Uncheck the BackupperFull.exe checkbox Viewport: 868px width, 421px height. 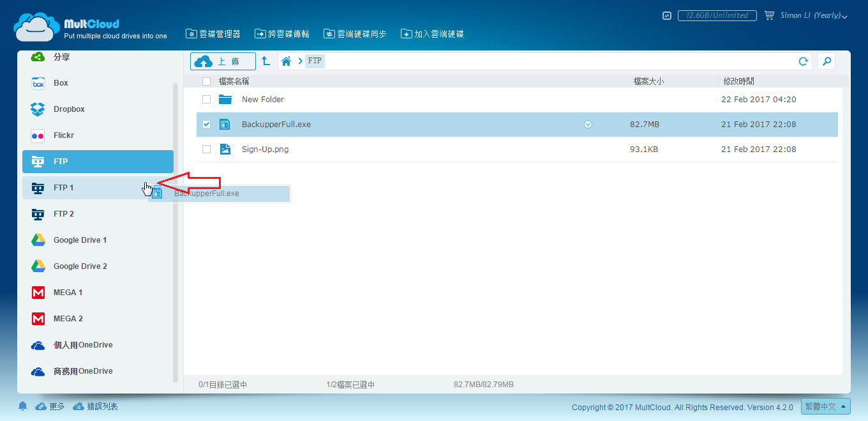[x=206, y=125]
